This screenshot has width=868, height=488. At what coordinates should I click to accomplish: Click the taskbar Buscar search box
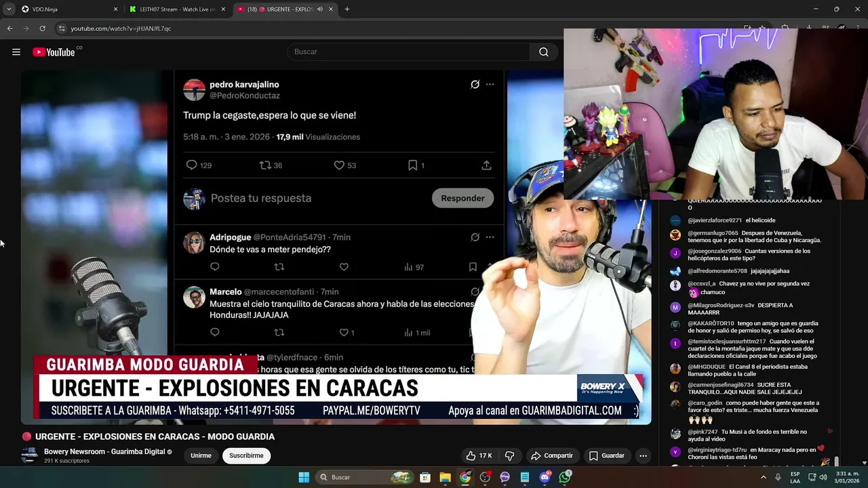point(364,477)
